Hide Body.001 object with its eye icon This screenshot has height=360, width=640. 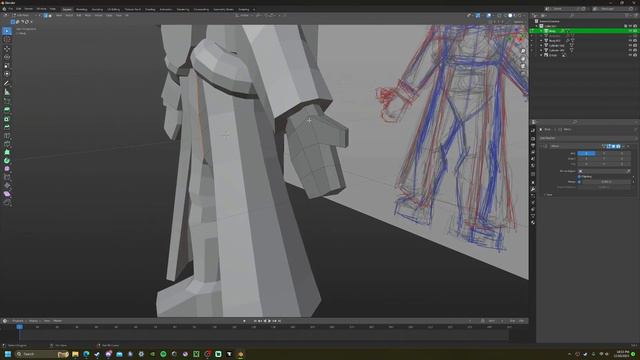click(631, 41)
